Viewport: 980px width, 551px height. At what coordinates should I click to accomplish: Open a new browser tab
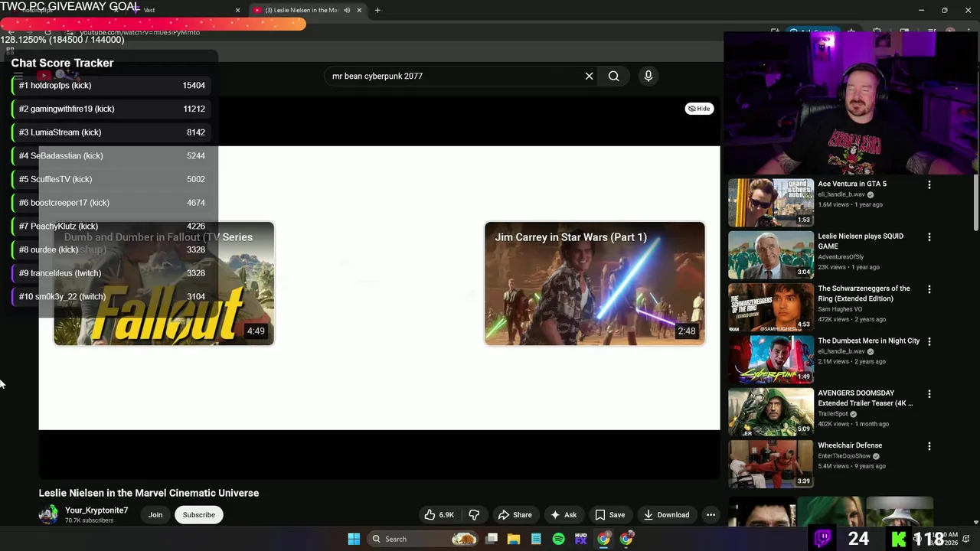(x=377, y=10)
